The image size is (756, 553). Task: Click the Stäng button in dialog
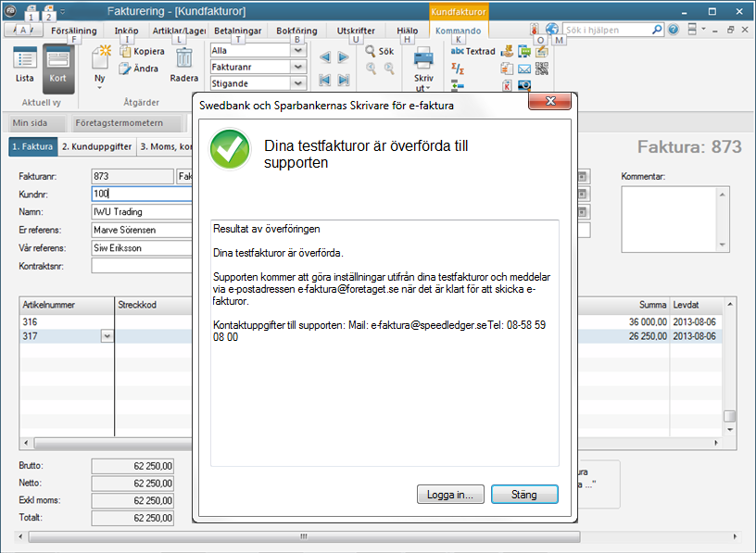pyautogui.click(x=524, y=495)
